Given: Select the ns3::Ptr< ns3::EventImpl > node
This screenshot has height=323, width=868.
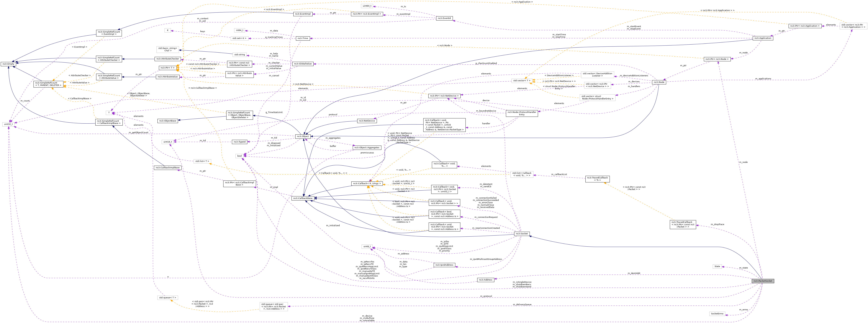Looking at the screenshot, I should 367,14.
